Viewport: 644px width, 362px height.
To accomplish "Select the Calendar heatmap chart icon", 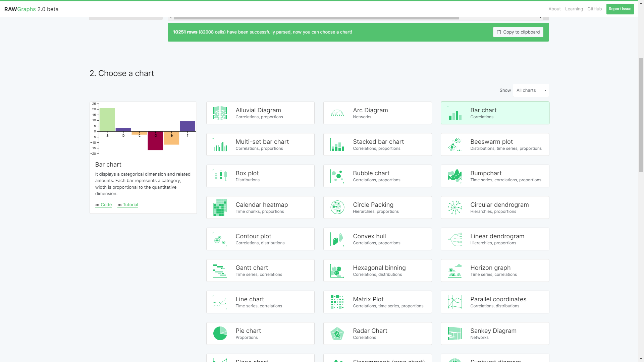I will pyautogui.click(x=220, y=207).
